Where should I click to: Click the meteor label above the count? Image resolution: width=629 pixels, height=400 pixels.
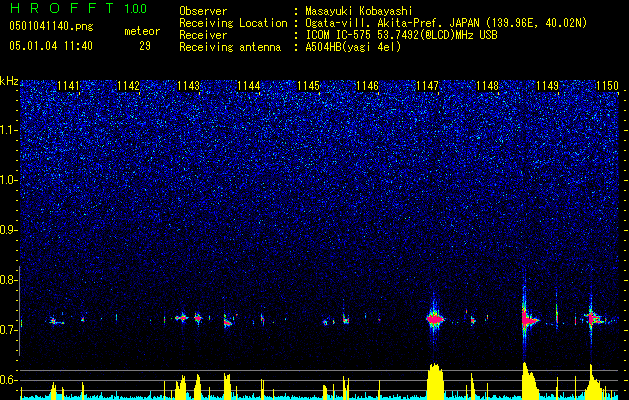point(142,31)
